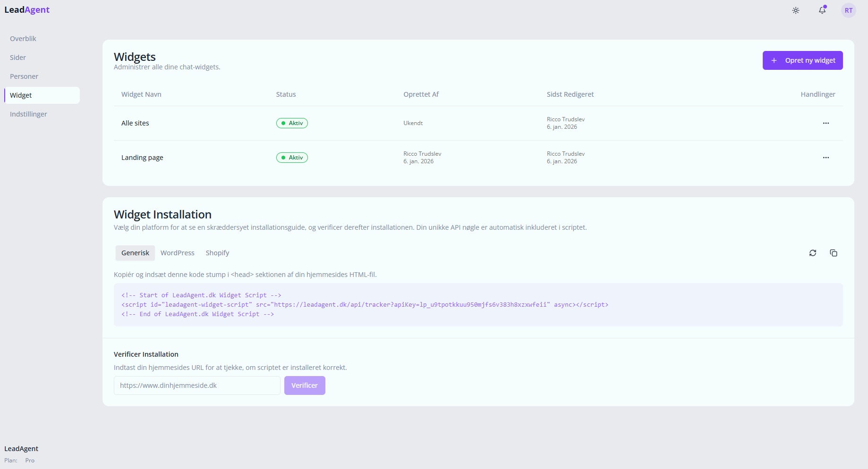This screenshot has height=469, width=868.
Task: Open Sider in the sidebar
Action: (x=18, y=58)
